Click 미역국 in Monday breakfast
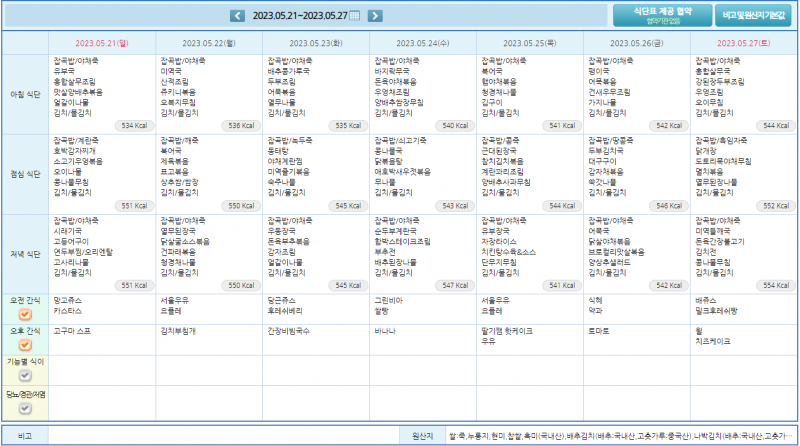This screenshot has width=800, height=446. coord(171,71)
